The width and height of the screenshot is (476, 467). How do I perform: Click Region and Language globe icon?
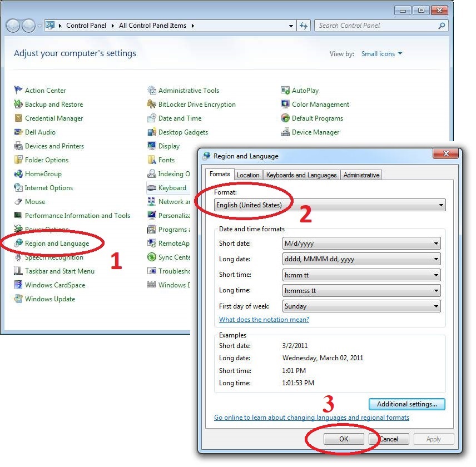18,243
